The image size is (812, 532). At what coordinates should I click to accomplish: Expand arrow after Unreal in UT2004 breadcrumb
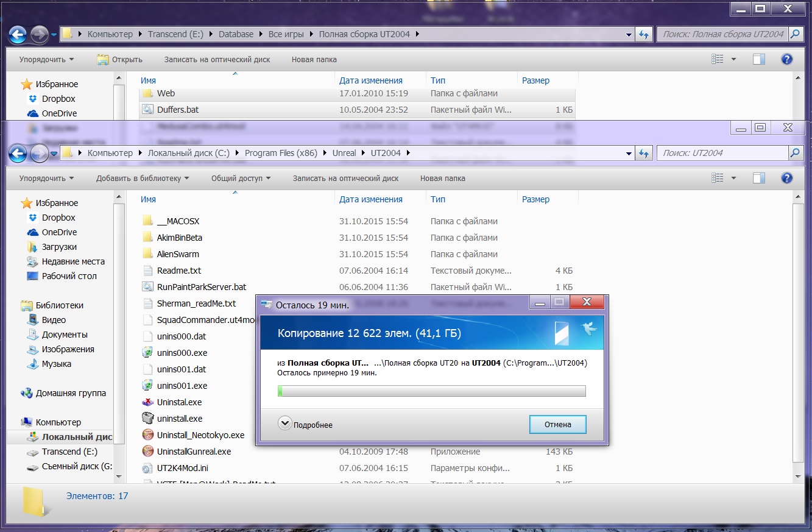[364, 153]
